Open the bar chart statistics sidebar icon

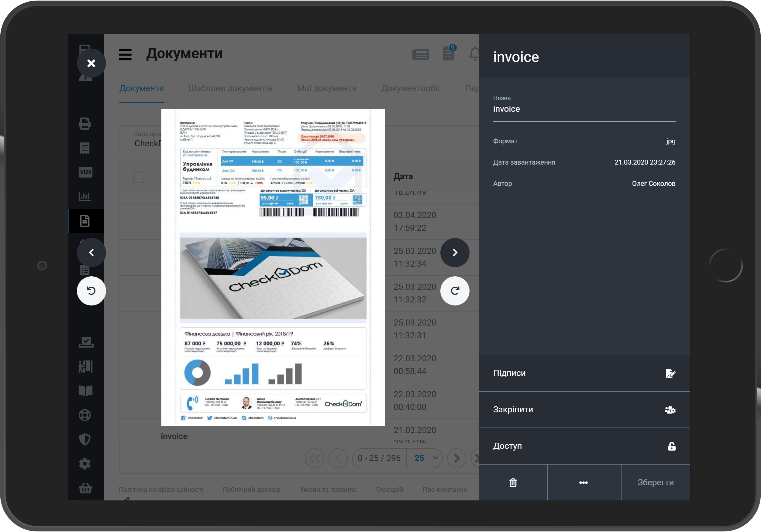(x=85, y=196)
